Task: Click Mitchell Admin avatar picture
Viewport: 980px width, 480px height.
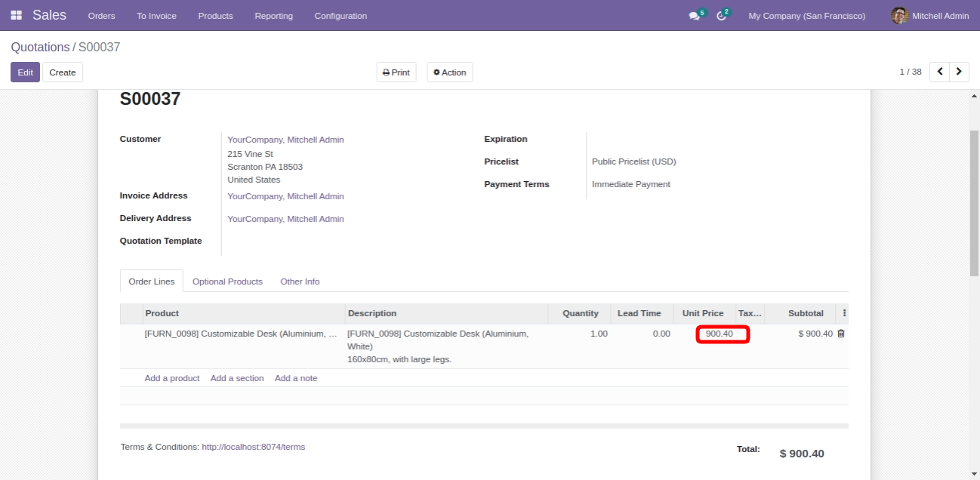Action: [898, 15]
